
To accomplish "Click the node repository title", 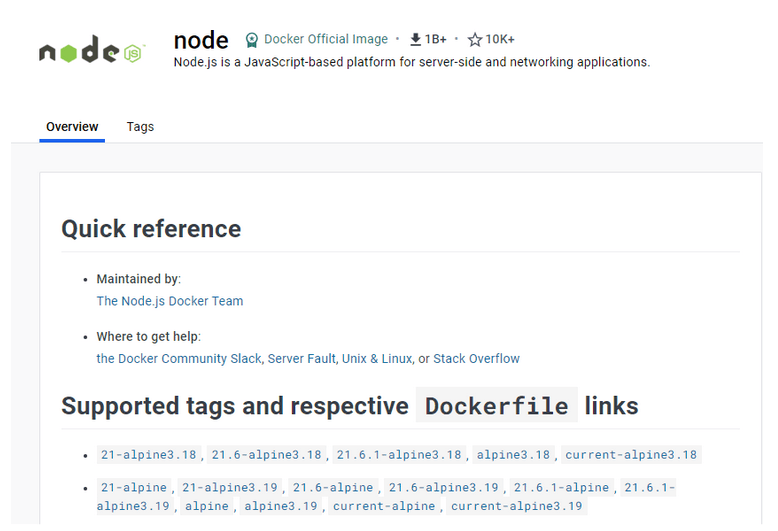I will (x=201, y=40).
